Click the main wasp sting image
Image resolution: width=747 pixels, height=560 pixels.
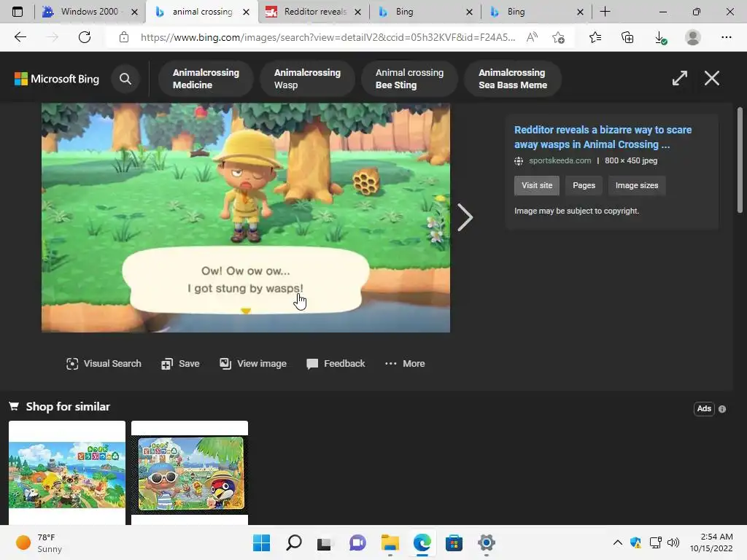[x=245, y=217]
